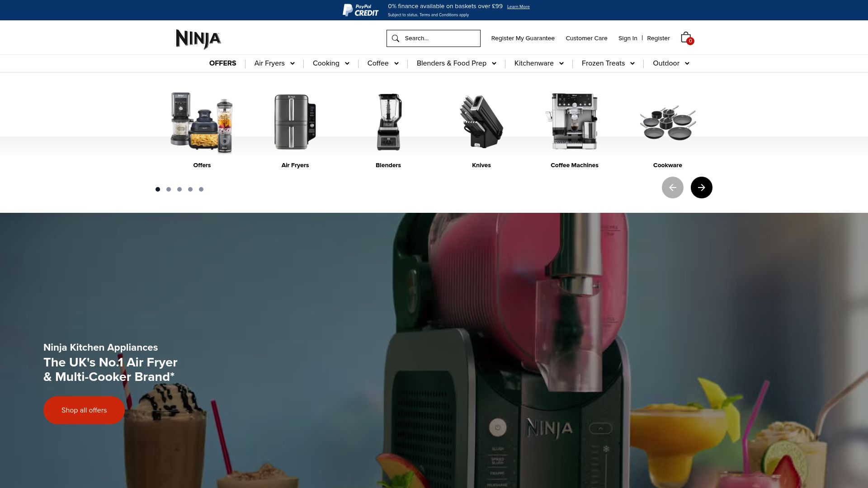Image resolution: width=868 pixels, height=488 pixels.
Task: Expand the Cooking menu chevron
Action: (x=347, y=64)
